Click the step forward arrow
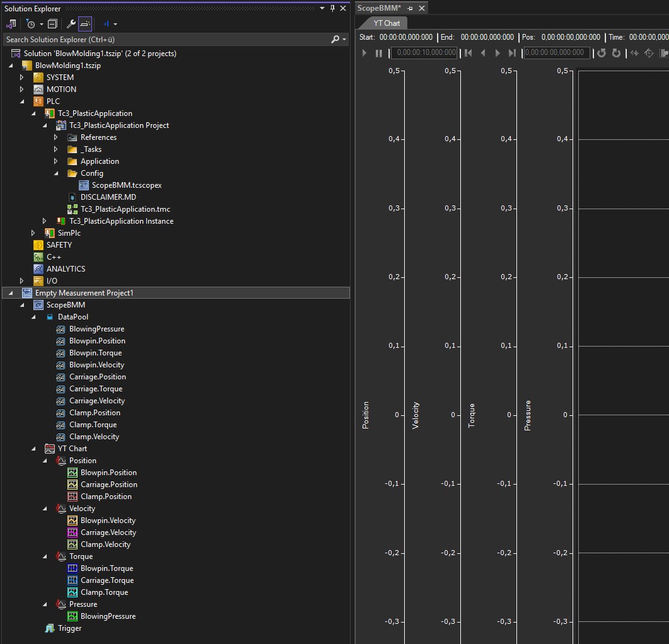669x644 pixels. (x=497, y=53)
